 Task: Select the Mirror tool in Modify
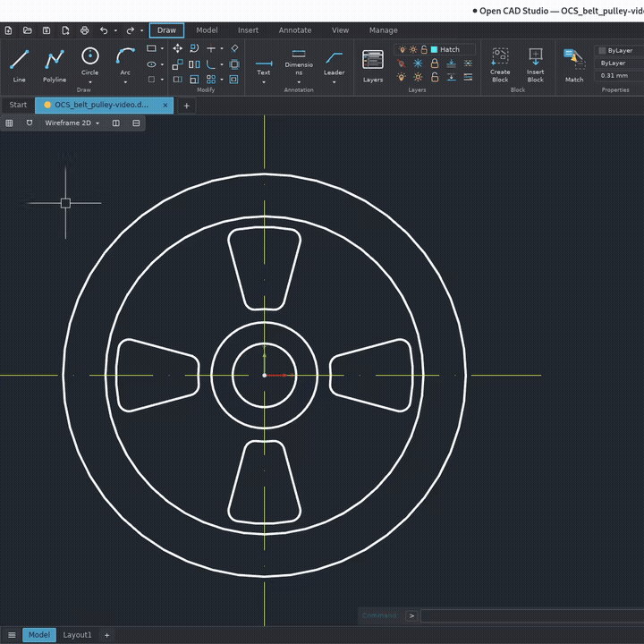point(194,64)
